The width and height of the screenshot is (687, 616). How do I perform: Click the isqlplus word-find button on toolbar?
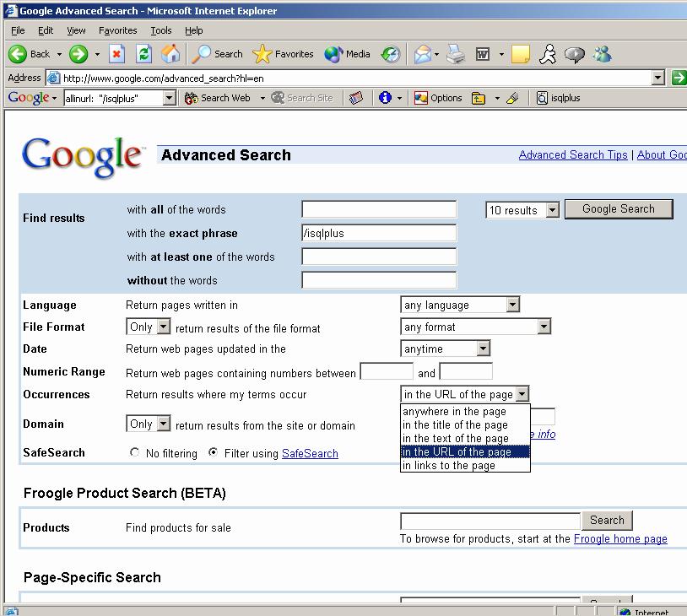559,98
